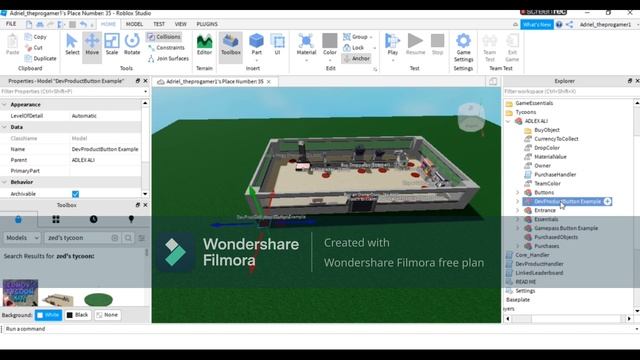This screenshot has height=360, width=640.
Task: Pick the Rotate tool
Action: point(132,44)
